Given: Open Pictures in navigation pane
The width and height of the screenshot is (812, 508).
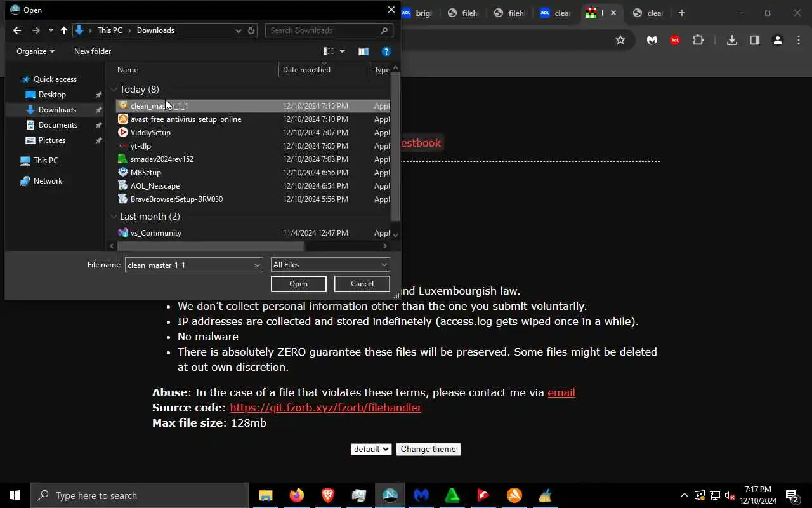Looking at the screenshot, I should coord(52,140).
